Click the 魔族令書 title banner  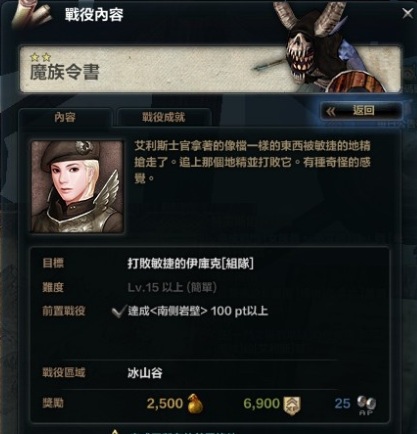pyautogui.click(x=210, y=69)
